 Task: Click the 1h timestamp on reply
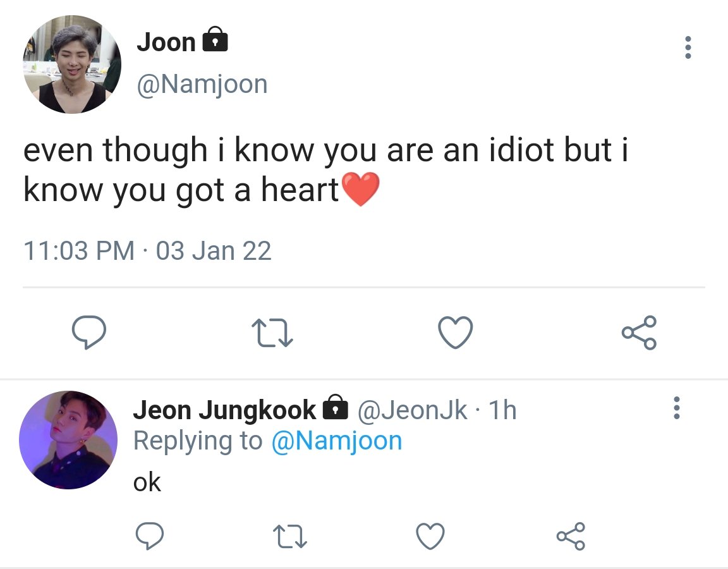503,410
